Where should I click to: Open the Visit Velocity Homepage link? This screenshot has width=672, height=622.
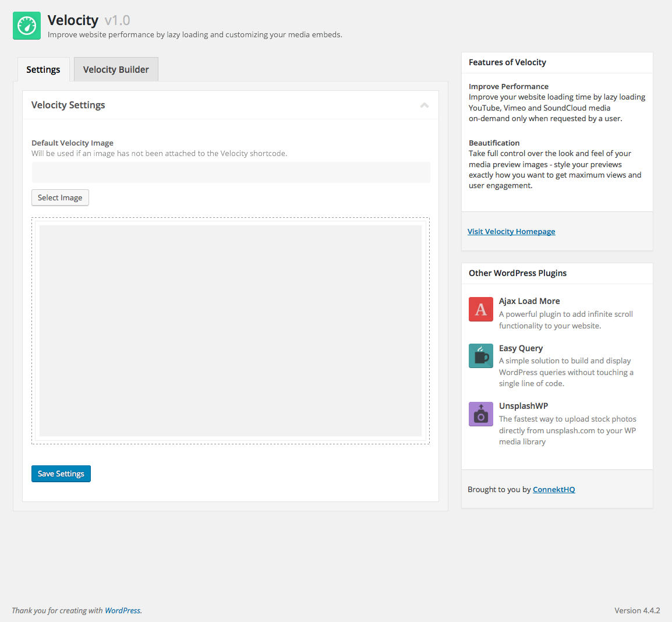point(511,231)
